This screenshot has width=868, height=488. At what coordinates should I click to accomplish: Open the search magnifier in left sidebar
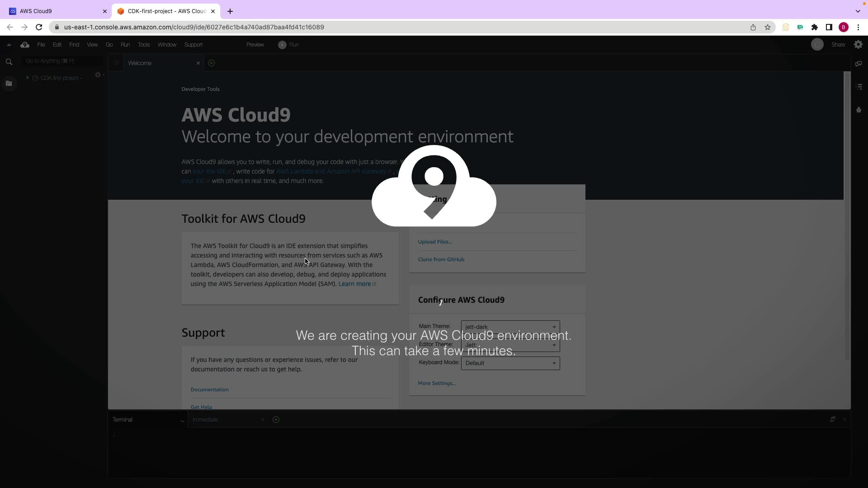[9, 62]
